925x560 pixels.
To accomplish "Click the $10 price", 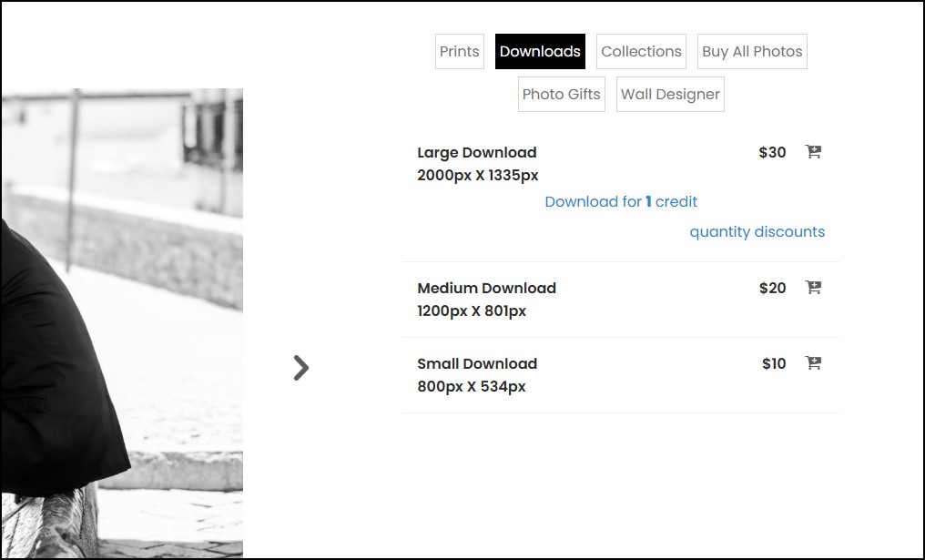I will [774, 363].
